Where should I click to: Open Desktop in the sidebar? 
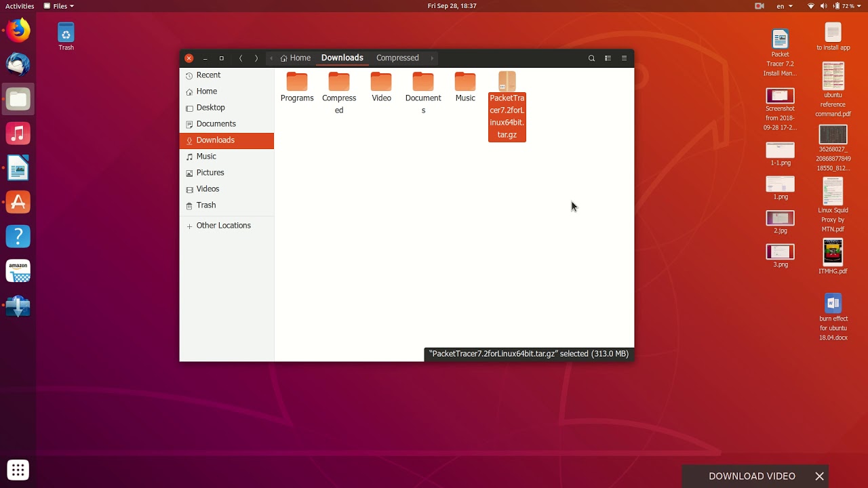point(226,108)
